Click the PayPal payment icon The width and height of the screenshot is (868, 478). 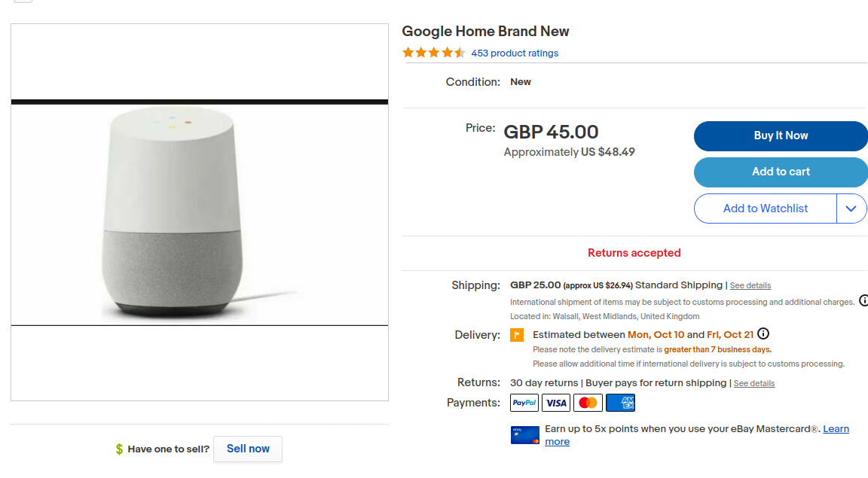point(524,403)
